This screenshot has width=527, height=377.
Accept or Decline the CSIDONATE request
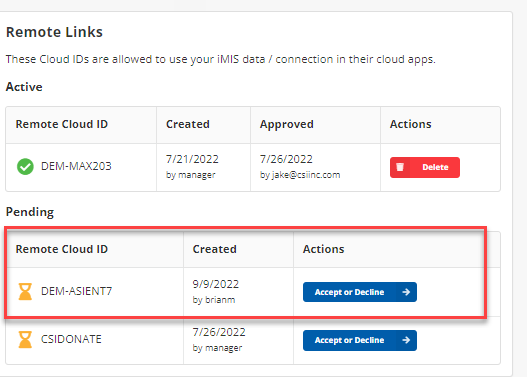(360, 340)
